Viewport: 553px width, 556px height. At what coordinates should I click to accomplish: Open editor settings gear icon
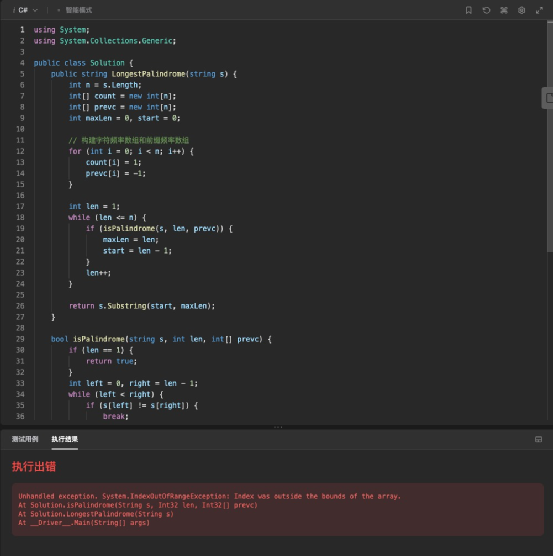coord(521,10)
